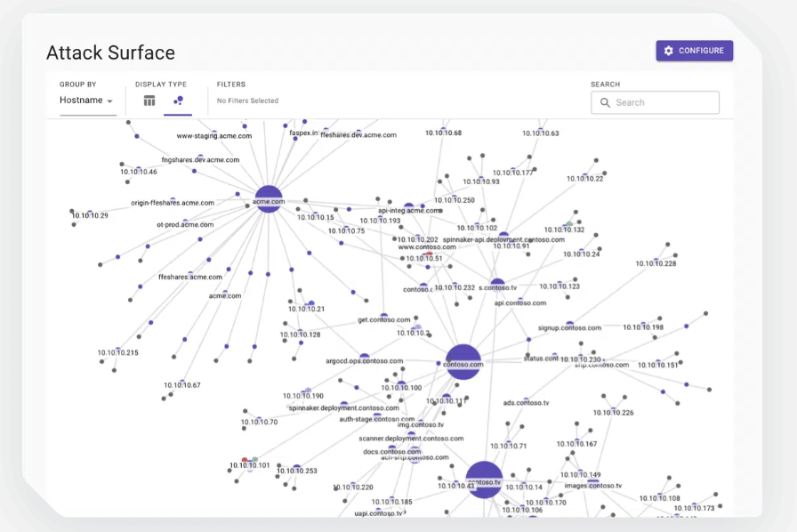The height and width of the screenshot is (532, 797).
Task: Click the get.contoso.com node
Action: pos(384,315)
